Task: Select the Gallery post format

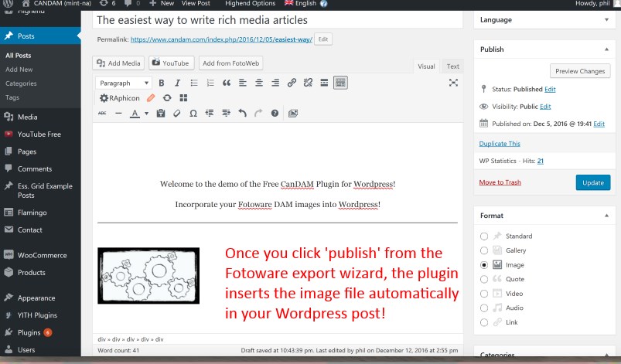Action: pyautogui.click(x=484, y=250)
